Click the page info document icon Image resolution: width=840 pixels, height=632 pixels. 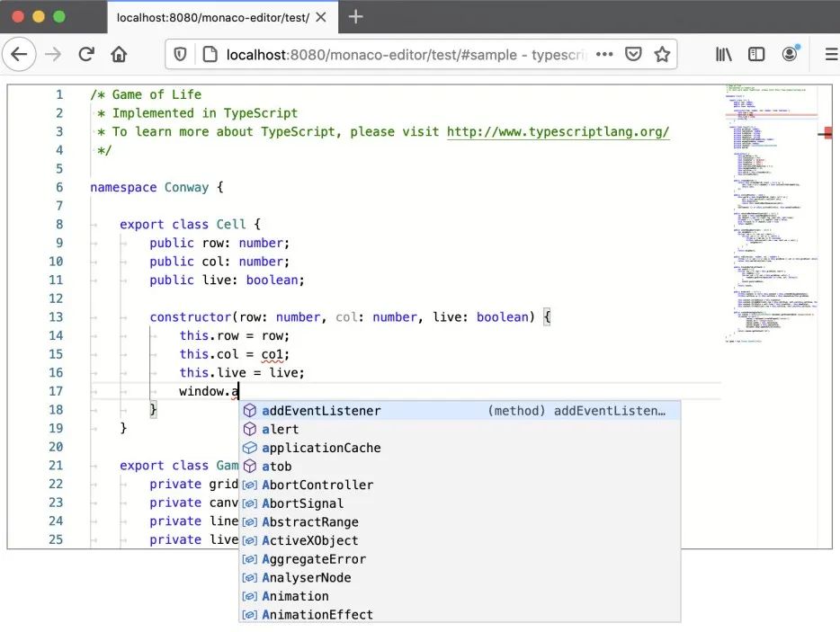coord(210,54)
